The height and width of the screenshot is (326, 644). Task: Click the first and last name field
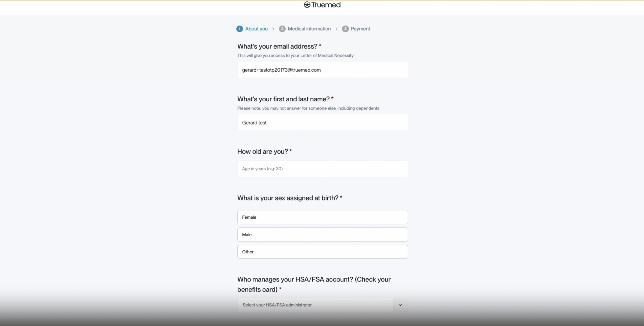(322, 123)
